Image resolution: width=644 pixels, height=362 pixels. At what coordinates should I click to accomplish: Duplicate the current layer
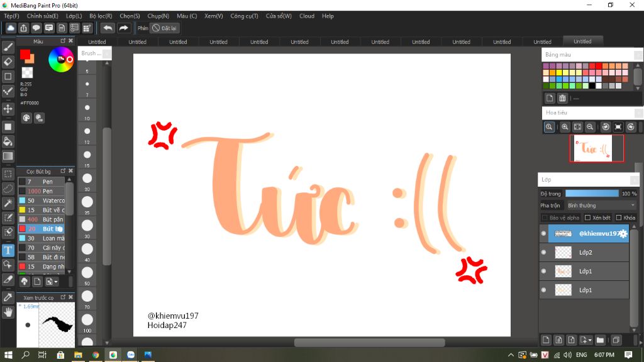point(616,340)
